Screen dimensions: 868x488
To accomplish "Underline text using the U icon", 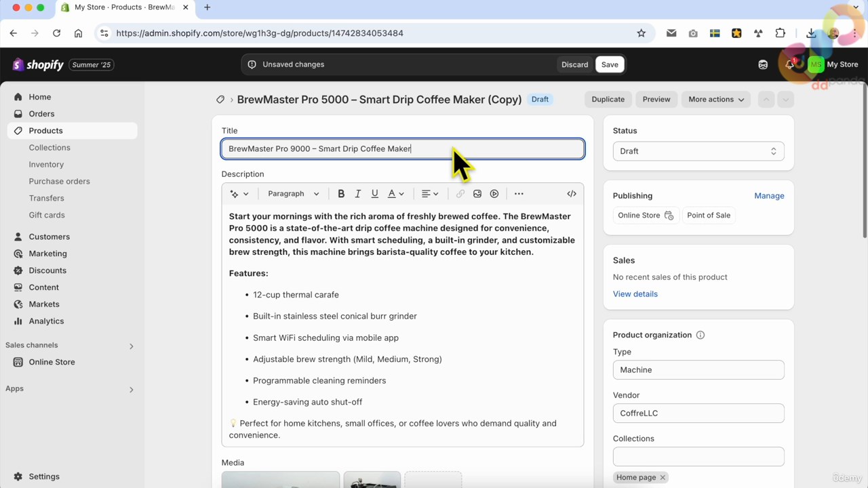I will click(374, 194).
